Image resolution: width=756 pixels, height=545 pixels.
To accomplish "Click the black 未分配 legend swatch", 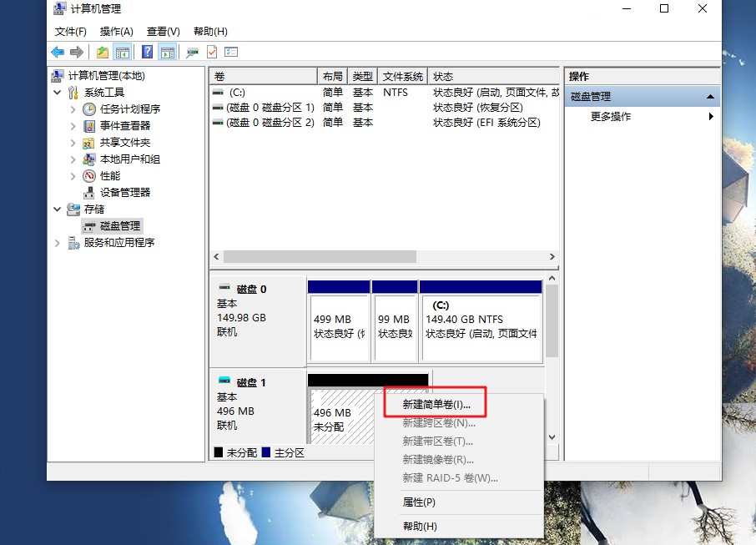I will coord(219,452).
